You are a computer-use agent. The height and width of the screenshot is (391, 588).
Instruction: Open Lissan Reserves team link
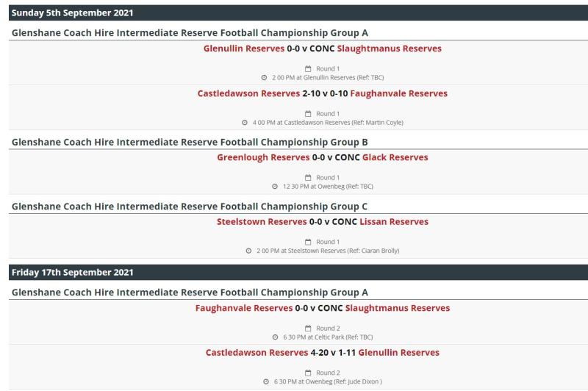coord(394,221)
